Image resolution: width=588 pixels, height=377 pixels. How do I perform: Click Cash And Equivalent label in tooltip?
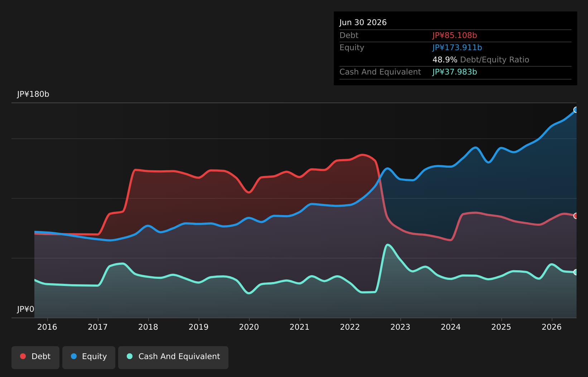(380, 72)
